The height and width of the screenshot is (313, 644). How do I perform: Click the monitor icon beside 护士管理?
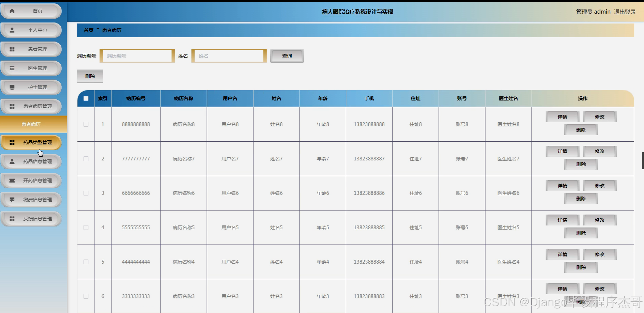tap(12, 87)
